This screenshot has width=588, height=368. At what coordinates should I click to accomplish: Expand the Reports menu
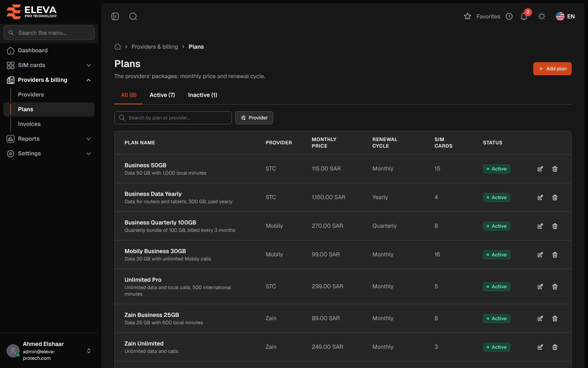coord(49,139)
